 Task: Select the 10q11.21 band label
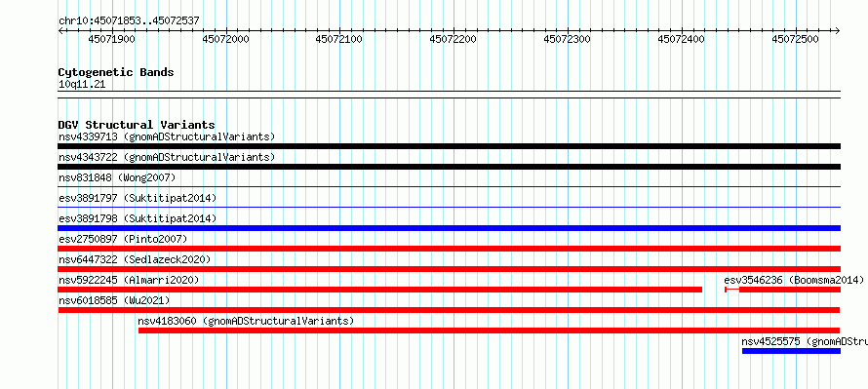82,85
